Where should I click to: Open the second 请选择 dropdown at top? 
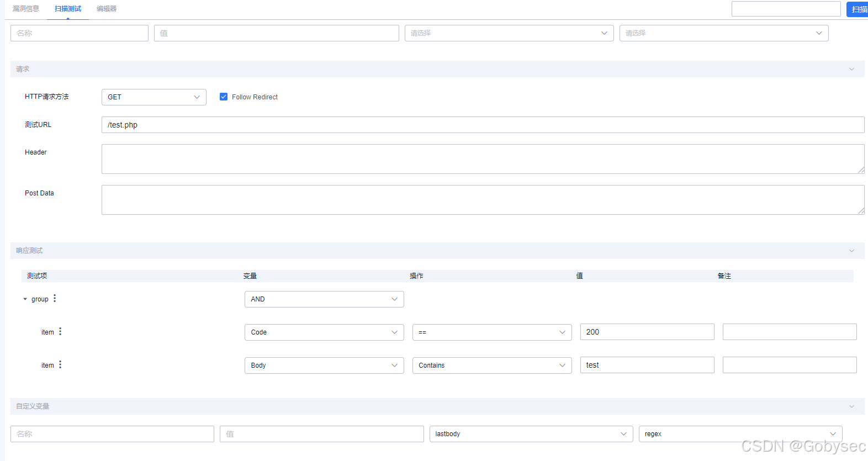tap(724, 33)
